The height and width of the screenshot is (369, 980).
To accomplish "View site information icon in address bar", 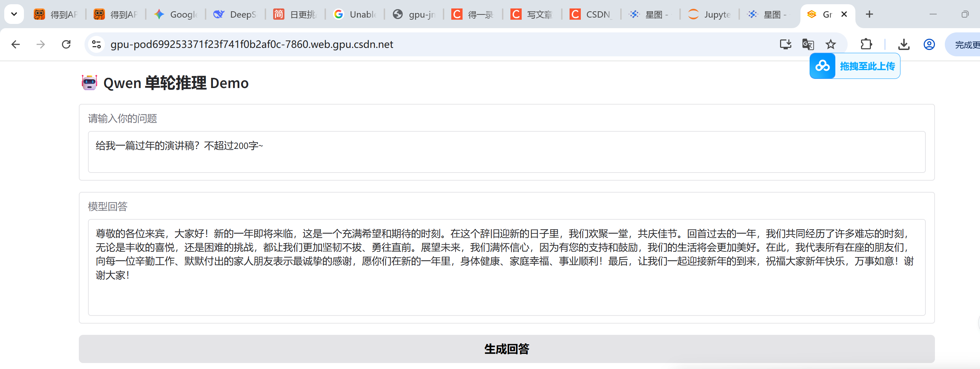I will click(x=97, y=44).
